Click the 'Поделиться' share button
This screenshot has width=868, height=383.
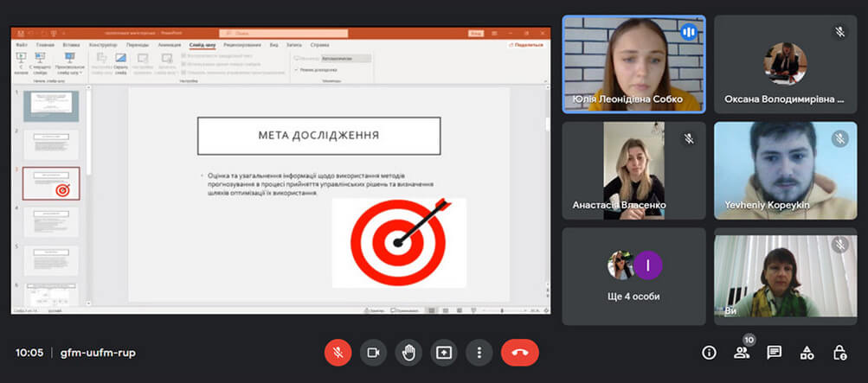pos(528,44)
